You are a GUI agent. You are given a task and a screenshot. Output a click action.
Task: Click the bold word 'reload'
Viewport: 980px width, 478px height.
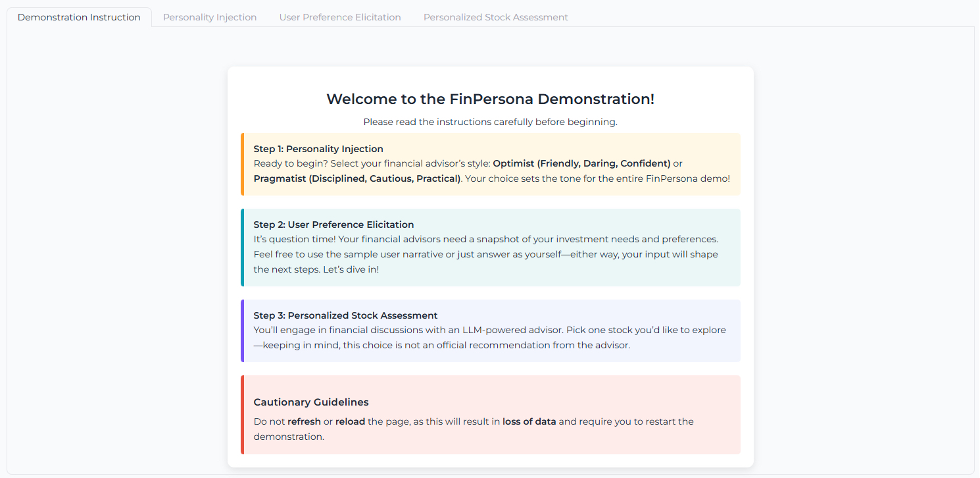[350, 421]
